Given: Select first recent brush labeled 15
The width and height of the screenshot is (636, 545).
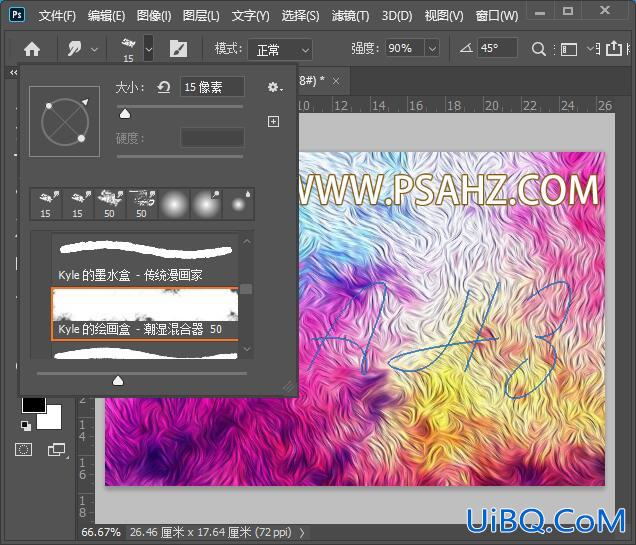Looking at the screenshot, I should click(x=46, y=204).
